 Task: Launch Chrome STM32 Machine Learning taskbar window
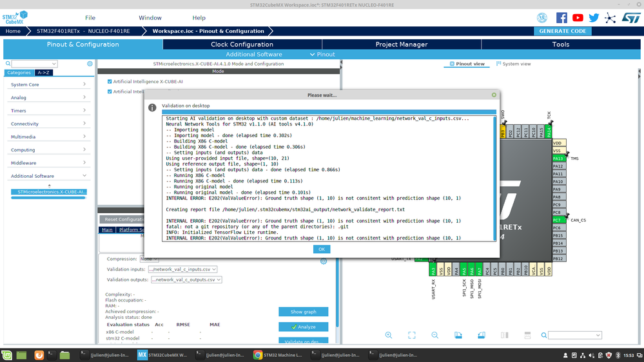point(278,355)
